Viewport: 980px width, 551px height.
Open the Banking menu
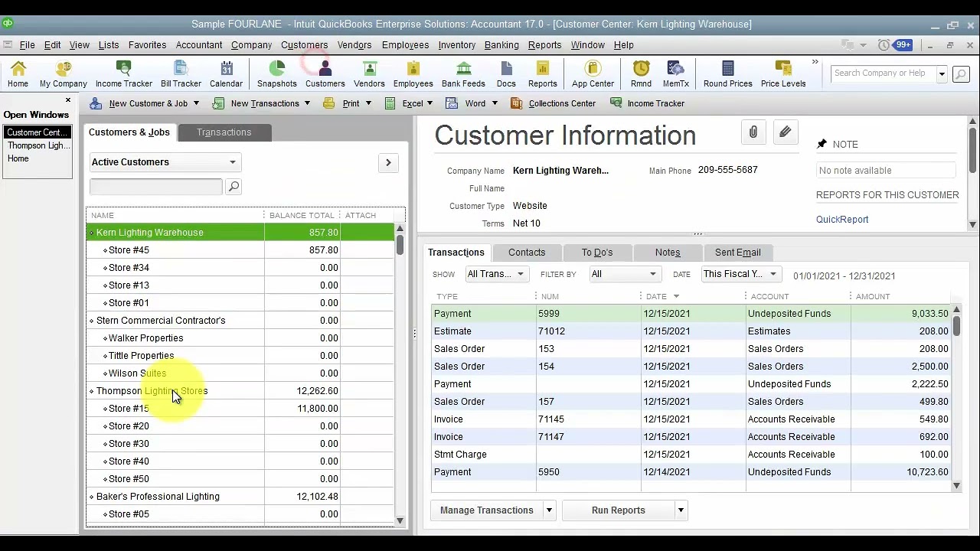click(x=501, y=45)
